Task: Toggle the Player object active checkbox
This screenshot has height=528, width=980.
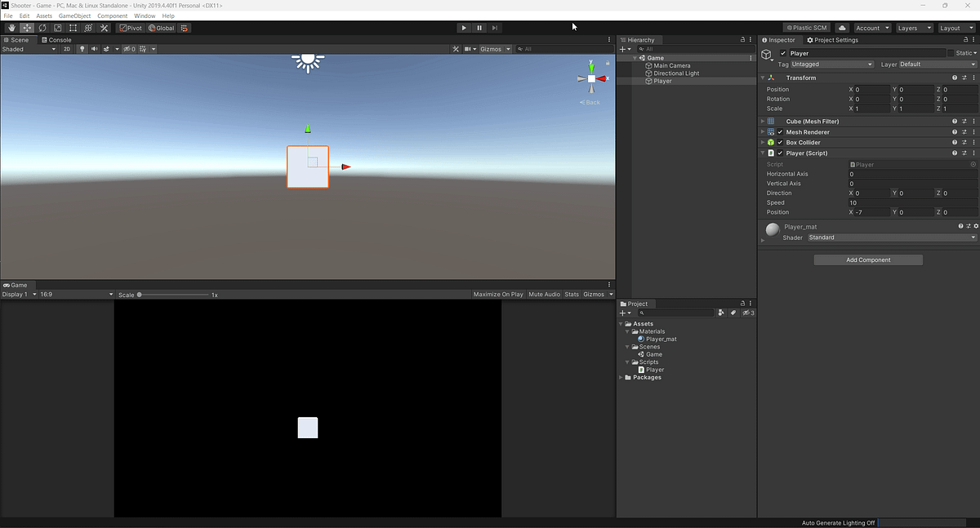Action: [783, 53]
